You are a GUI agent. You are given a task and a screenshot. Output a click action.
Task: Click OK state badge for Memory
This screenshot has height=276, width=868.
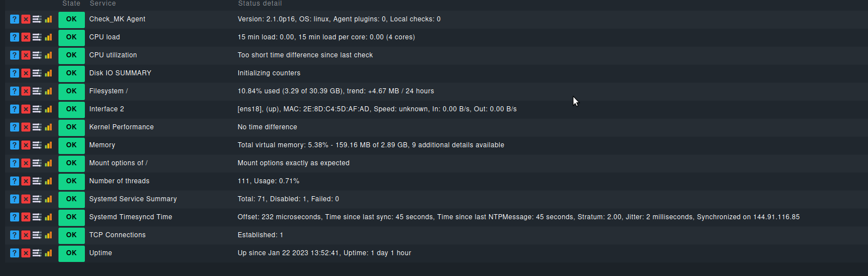pyautogui.click(x=71, y=145)
